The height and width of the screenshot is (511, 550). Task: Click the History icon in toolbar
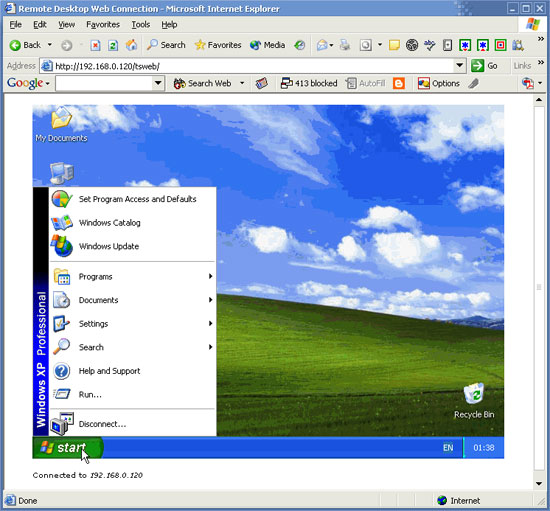300,45
